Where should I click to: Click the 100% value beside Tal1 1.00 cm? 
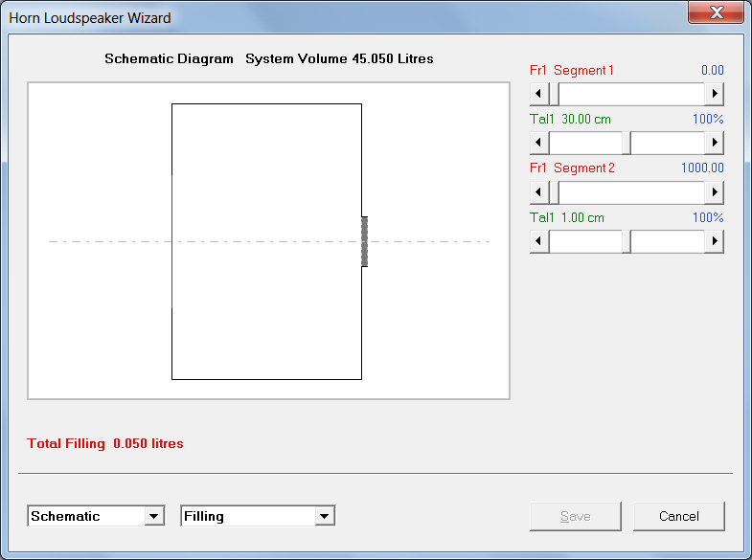click(x=708, y=218)
